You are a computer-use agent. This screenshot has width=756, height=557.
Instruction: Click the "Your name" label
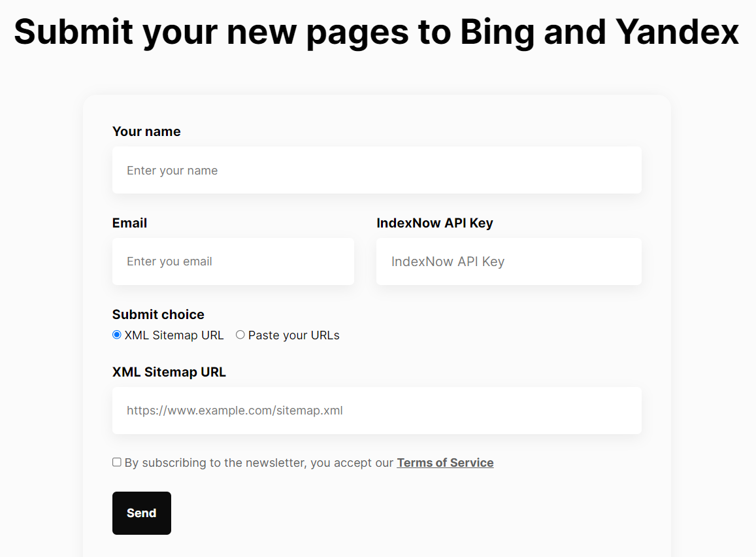click(146, 131)
